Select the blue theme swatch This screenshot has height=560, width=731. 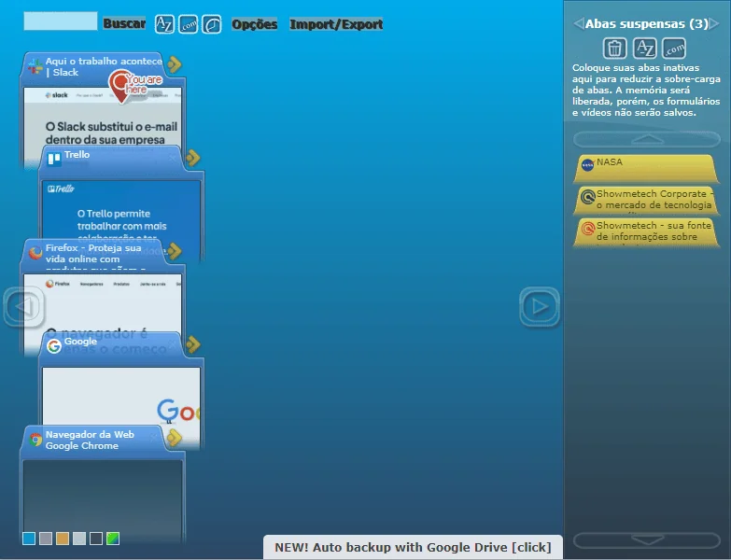pyautogui.click(x=29, y=539)
